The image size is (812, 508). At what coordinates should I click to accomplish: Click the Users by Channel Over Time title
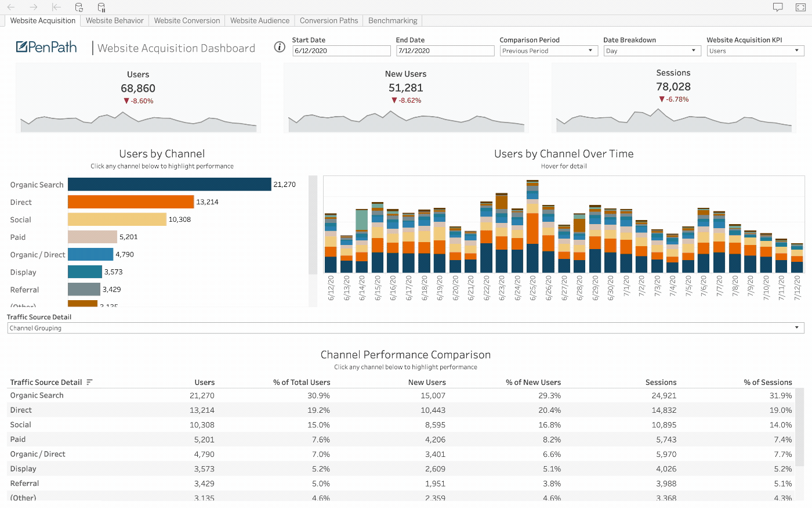pos(564,154)
